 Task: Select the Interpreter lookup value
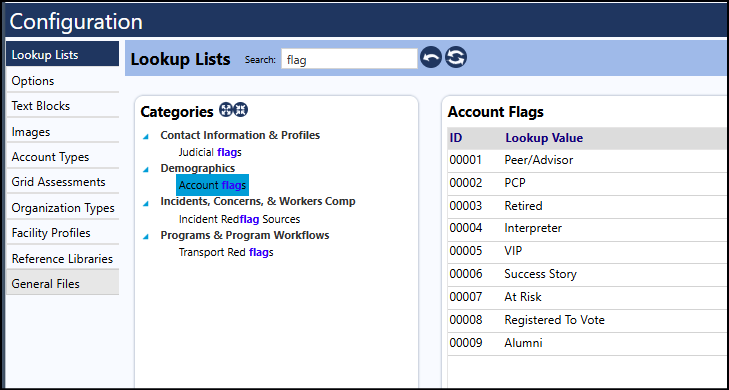tap(533, 228)
